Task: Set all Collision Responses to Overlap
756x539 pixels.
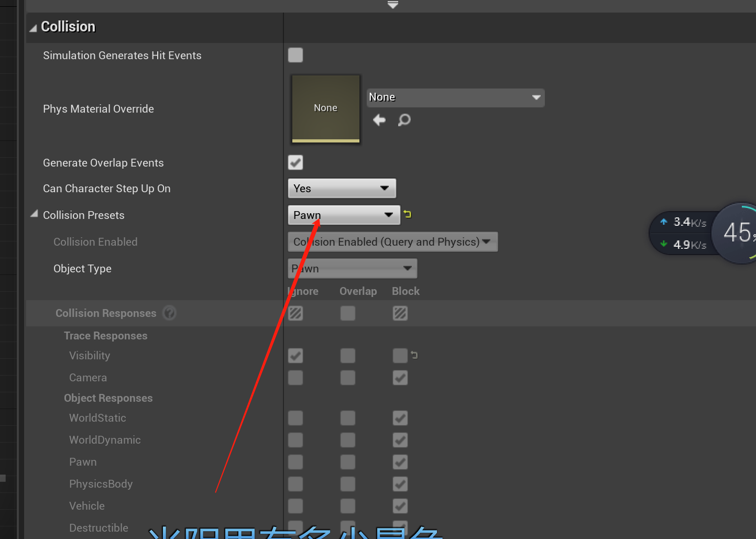Action: [348, 313]
